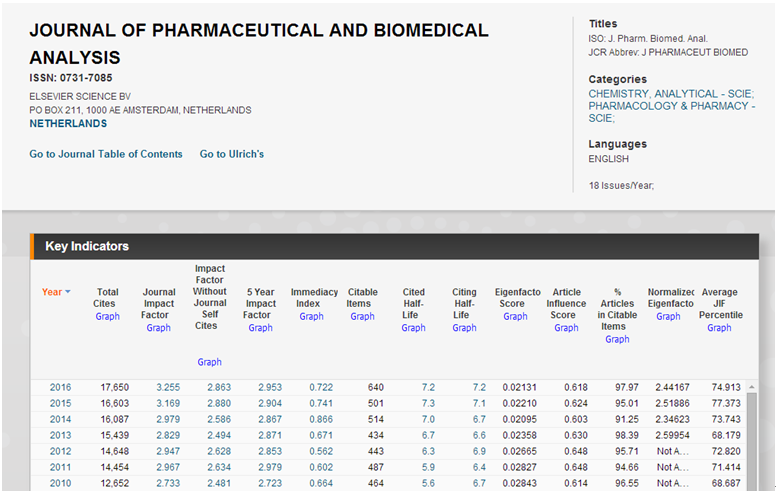Select the PHARMACOLOGY & PHARMACY category link
The width and height of the screenshot is (776, 491).
671,106
